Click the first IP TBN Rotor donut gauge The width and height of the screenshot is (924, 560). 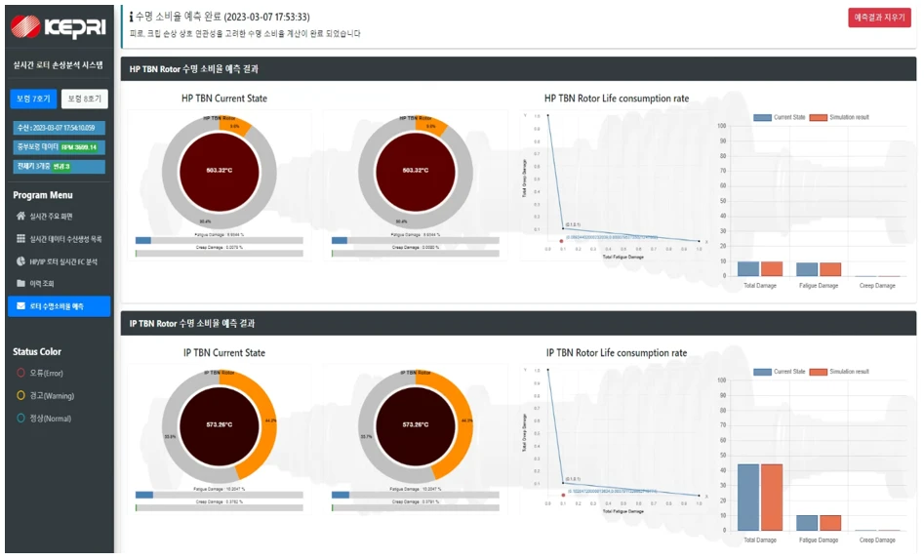220,425
